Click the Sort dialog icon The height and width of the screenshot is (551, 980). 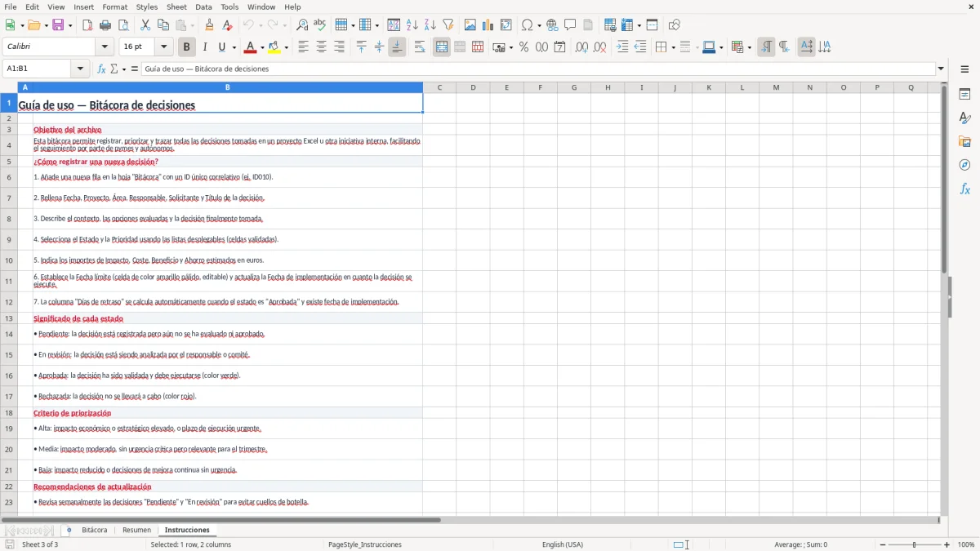point(394,25)
